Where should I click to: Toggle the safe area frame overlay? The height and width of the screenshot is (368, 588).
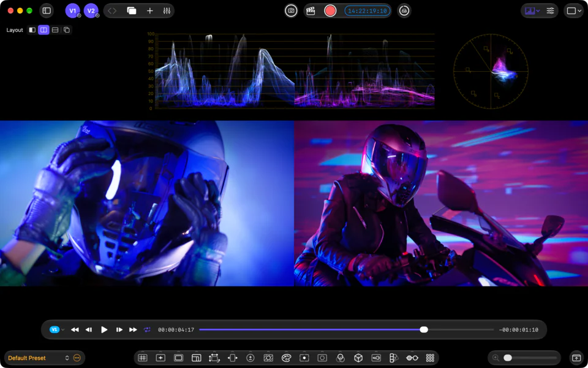(x=178, y=358)
